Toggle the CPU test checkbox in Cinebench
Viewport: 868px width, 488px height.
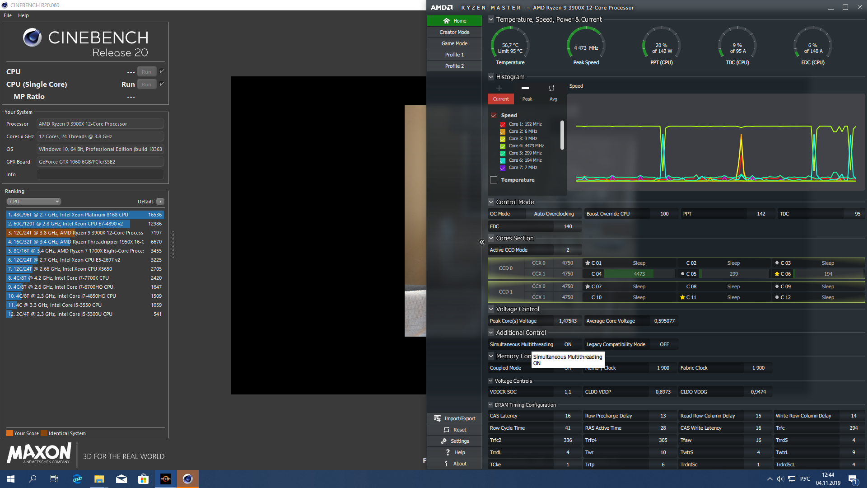coord(162,71)
